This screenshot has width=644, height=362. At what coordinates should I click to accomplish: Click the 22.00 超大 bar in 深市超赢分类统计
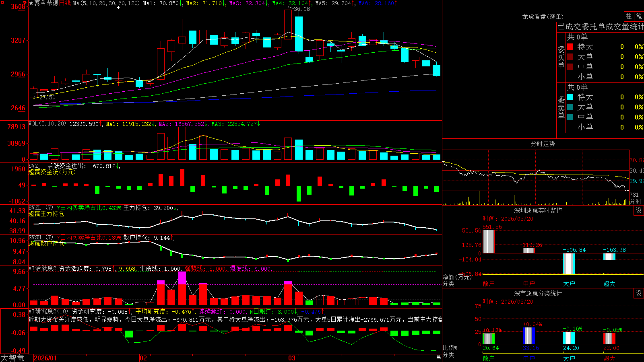tap(609, 339)
